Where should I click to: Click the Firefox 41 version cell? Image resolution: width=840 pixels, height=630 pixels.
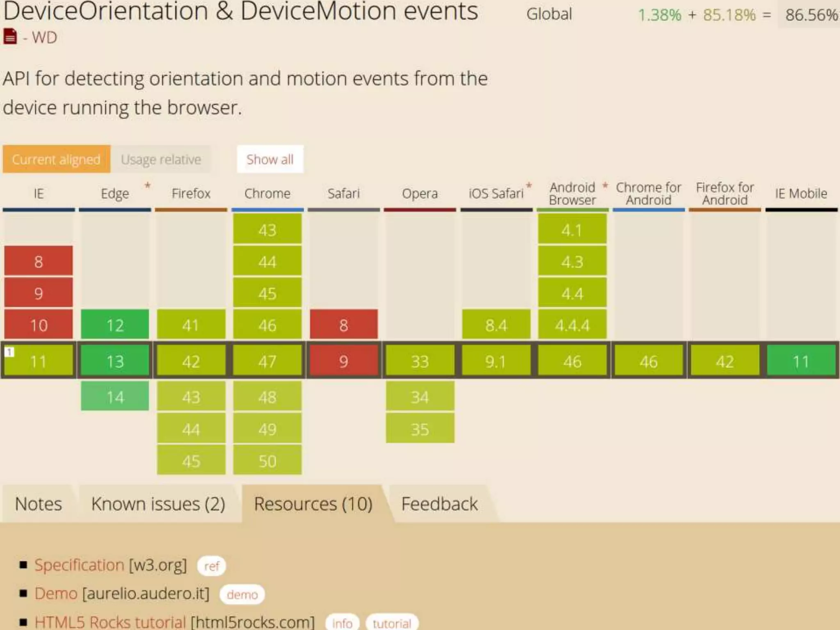click(191, 325)
